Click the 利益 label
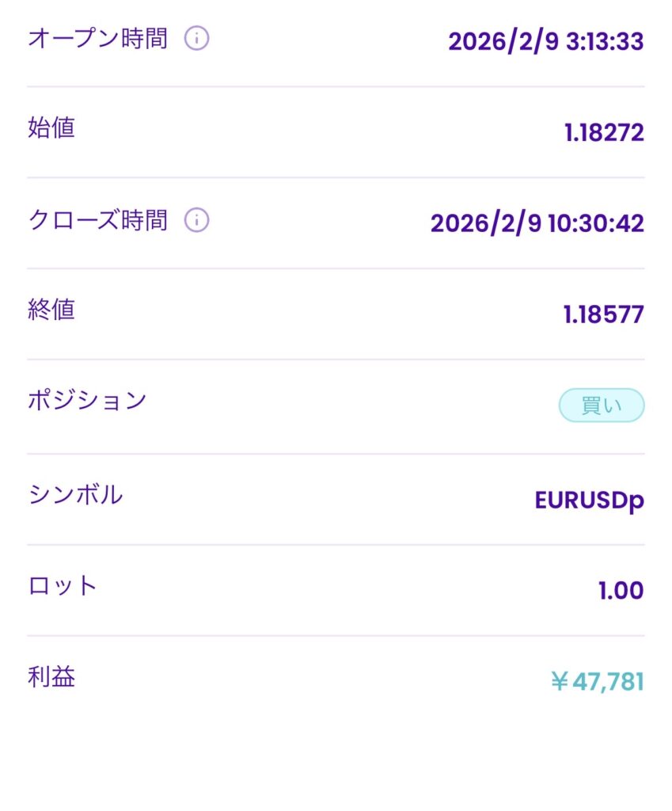This screenshot has width=672, height=811. point(51,677)
